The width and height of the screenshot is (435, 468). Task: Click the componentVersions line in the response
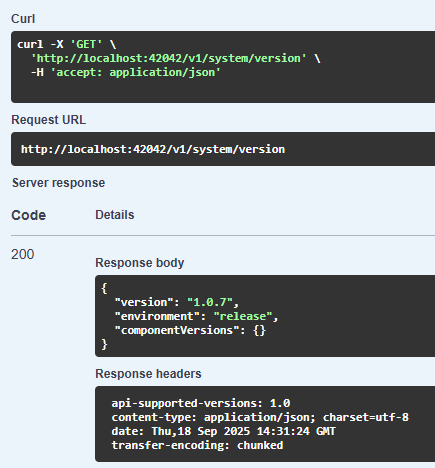click(x=190, y=330)
